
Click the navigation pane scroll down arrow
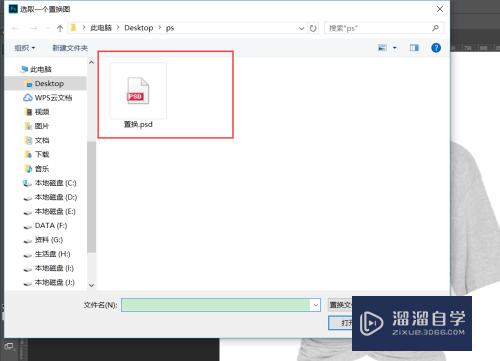pos(91,285)
